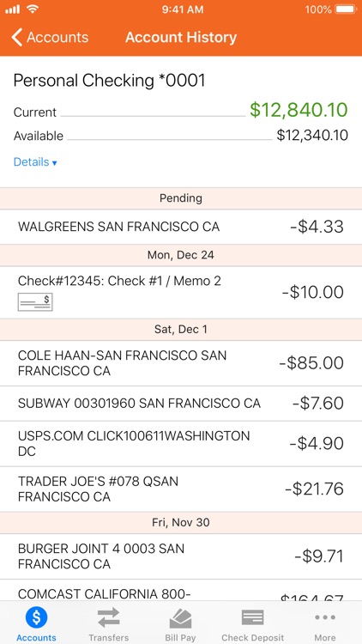The width and height of the screenshot is (362, 644).
Task: View the Check#12345 transaction
Action: [x=181, y=293]
